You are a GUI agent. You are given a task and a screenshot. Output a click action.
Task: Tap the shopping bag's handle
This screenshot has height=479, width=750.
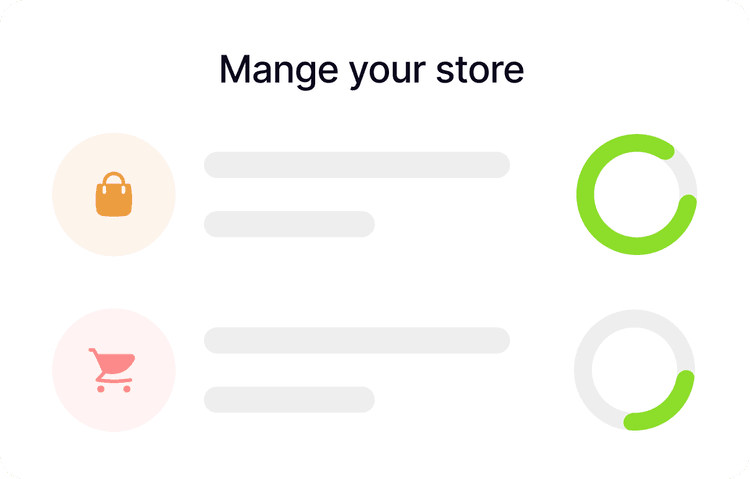point(114,179)
